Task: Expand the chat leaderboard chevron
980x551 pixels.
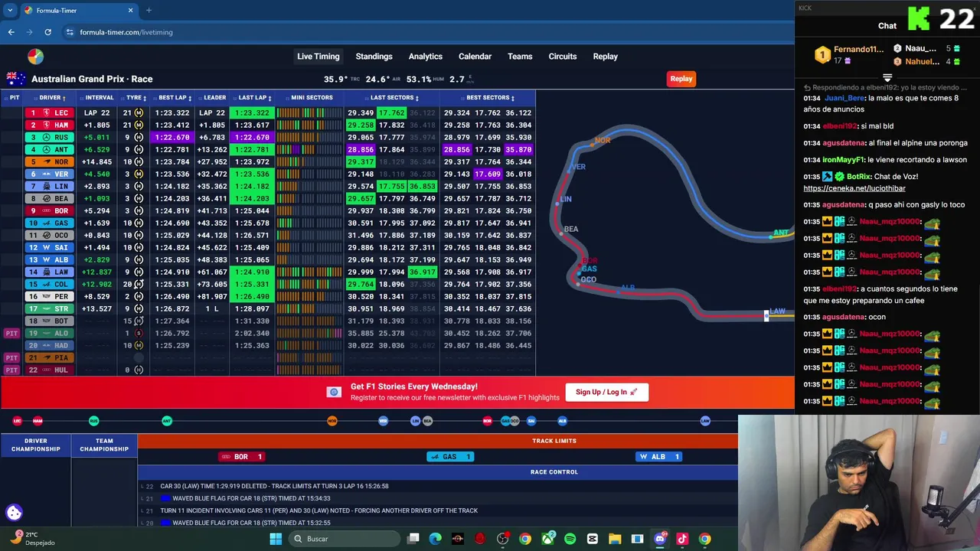Action: (x=887, y=78)
